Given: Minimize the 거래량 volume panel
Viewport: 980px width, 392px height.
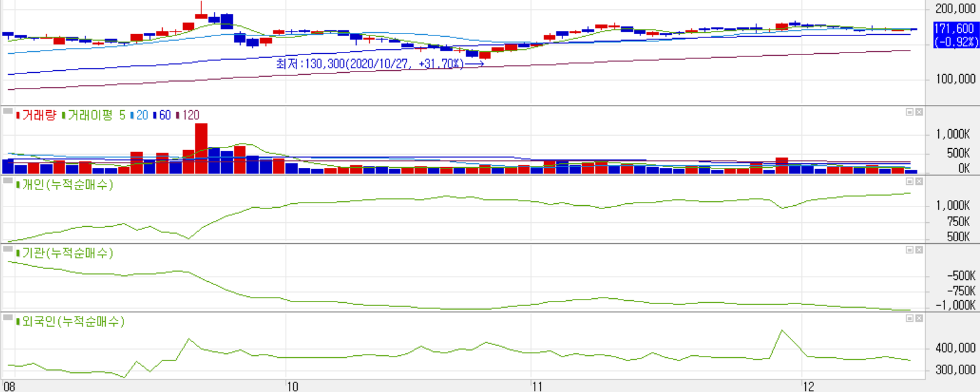Looking at the screenshot, I should pos(910,112).
